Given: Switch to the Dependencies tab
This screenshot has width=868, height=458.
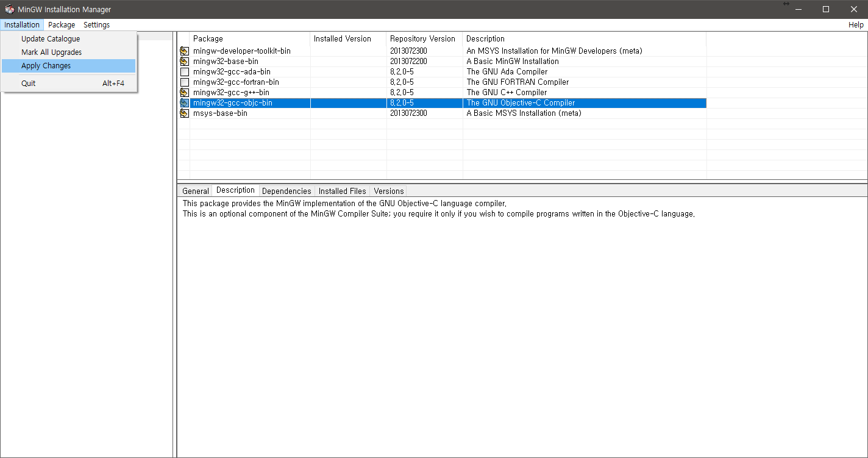Looking at the screenshot, I should [x=286, y=191].
